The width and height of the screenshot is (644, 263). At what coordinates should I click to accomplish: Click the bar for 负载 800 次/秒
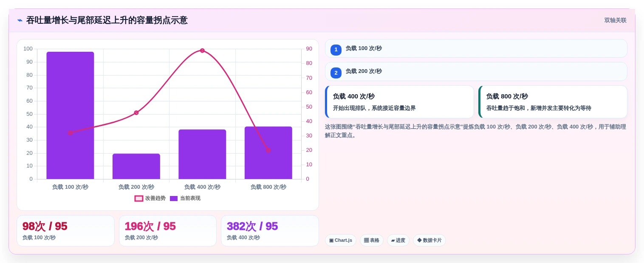tap(268, 153)
